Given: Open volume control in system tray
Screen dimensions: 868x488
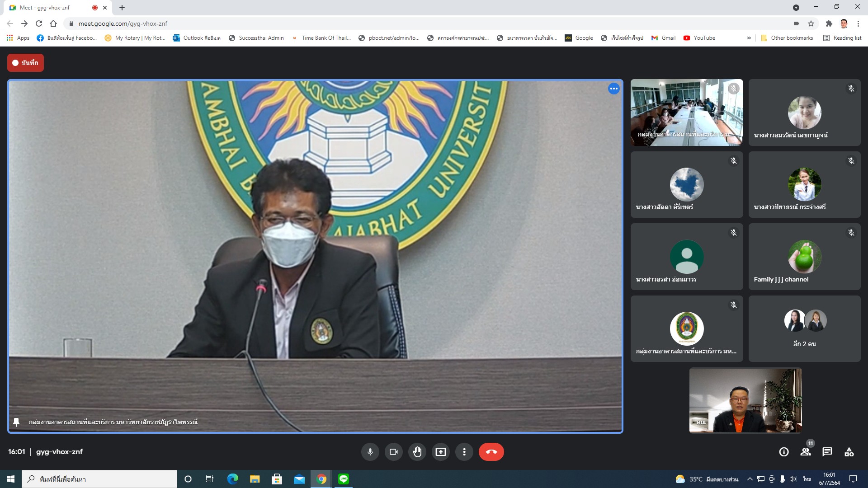Looking at the screenshot, I should click(x=793, y=479).
